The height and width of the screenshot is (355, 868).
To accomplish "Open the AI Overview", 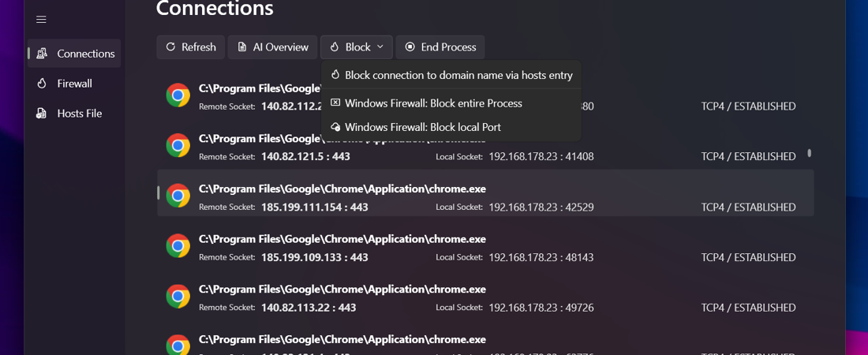I will 272,47.
